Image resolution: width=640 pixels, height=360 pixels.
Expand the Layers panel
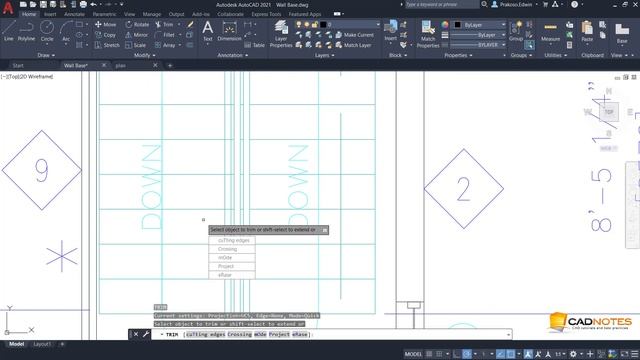coord(324,55)
